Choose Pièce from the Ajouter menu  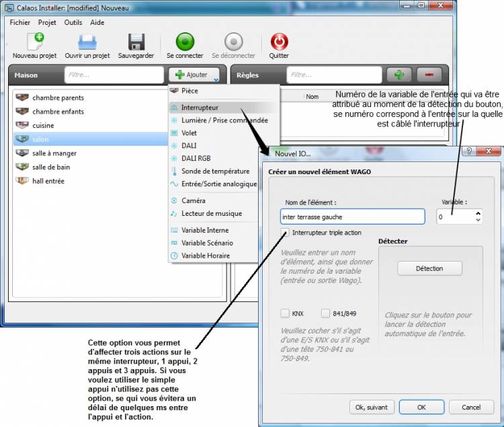(x=224, y=91)
